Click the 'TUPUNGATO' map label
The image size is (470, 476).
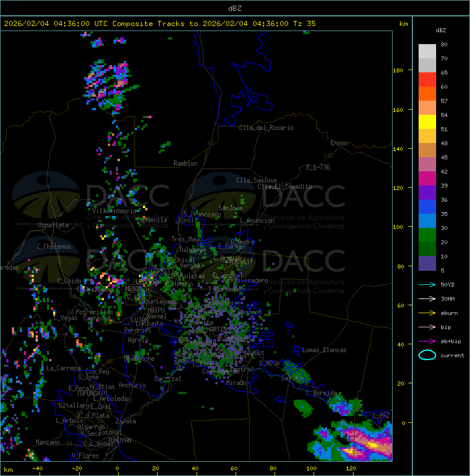pyautogui.click(x=92, y=393)
